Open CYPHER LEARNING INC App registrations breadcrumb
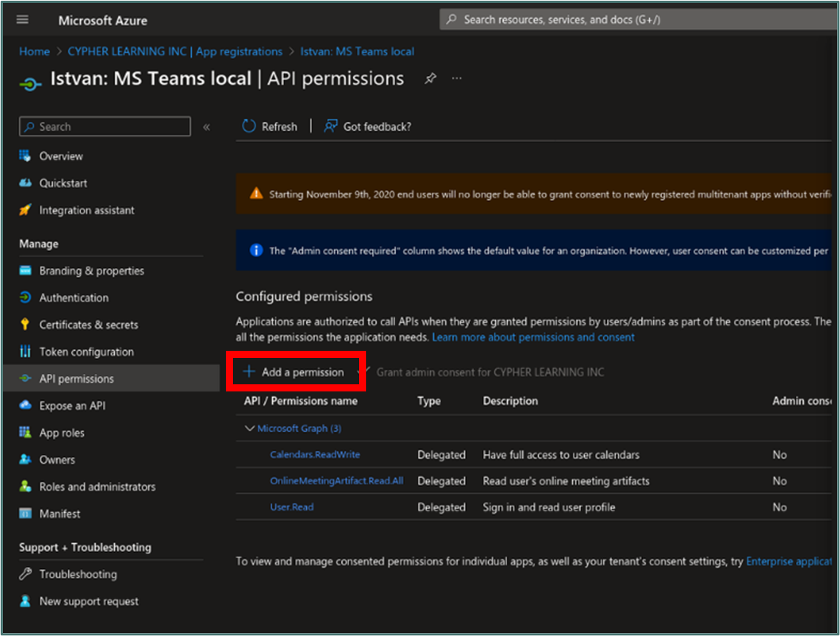 [175, 51]
